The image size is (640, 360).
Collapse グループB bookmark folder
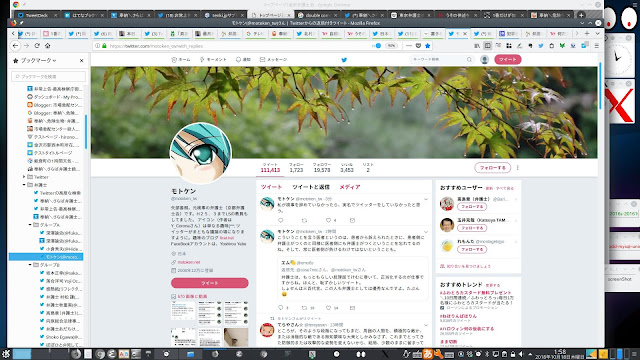[30, 265]
